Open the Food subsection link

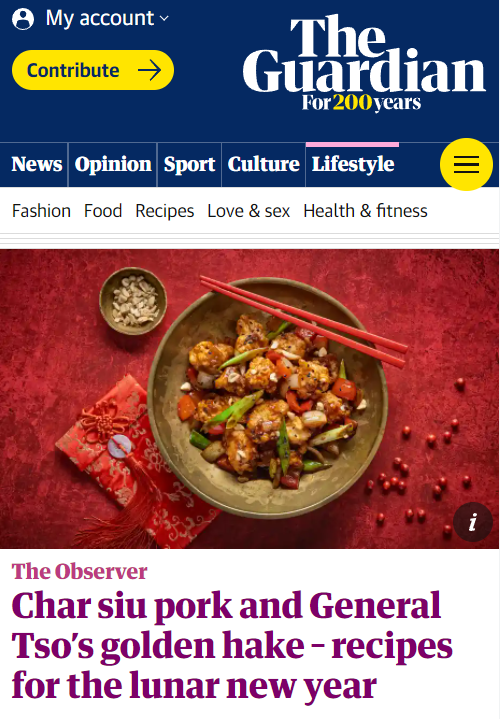[x=103, y=211]
